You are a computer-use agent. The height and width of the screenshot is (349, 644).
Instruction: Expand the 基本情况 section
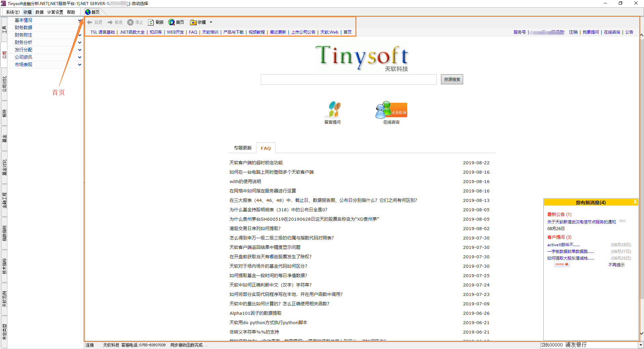click(x=80, y=20)
